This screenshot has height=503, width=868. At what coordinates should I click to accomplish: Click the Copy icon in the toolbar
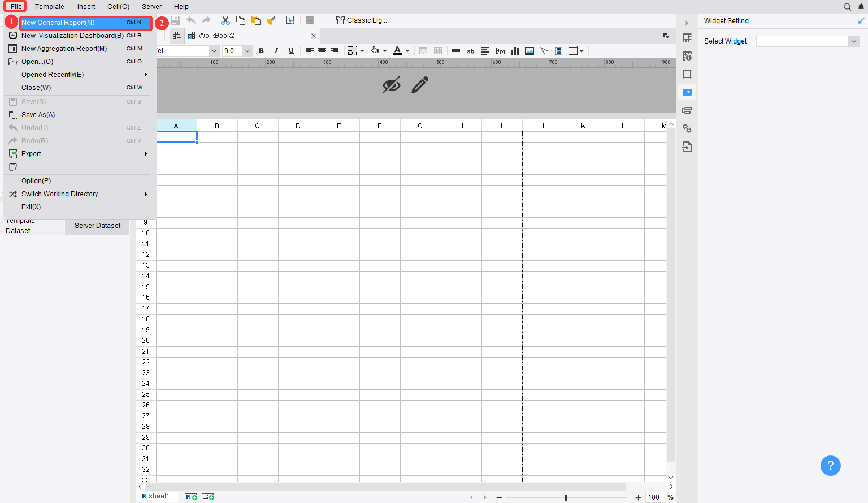[240, 20]
